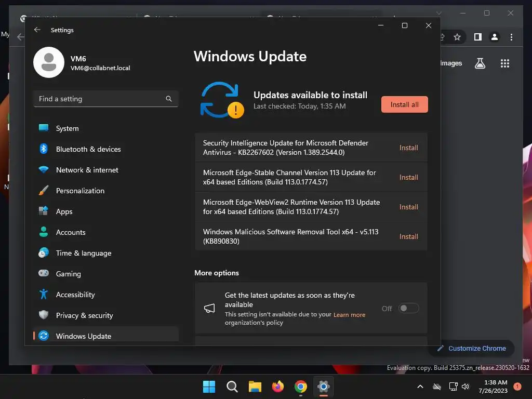The image size is (532, 399).
Task: Toggle Get the latest updates switch
Action: [408, 308]
